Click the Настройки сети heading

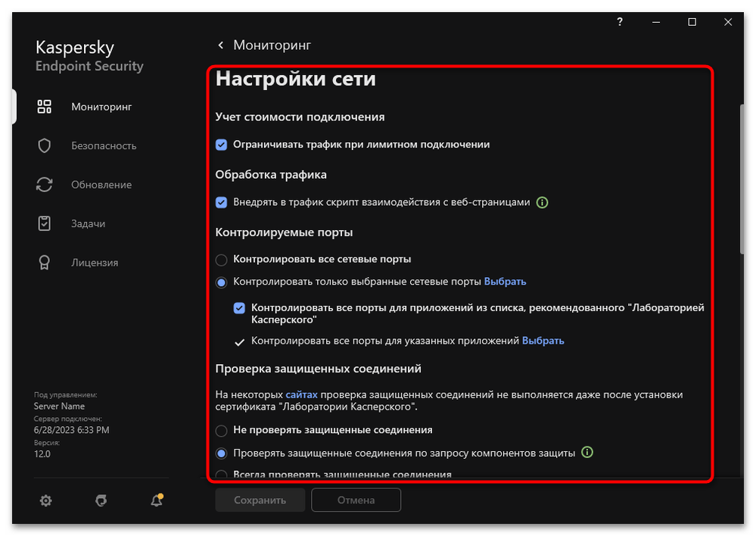click(x=296, y=79)
